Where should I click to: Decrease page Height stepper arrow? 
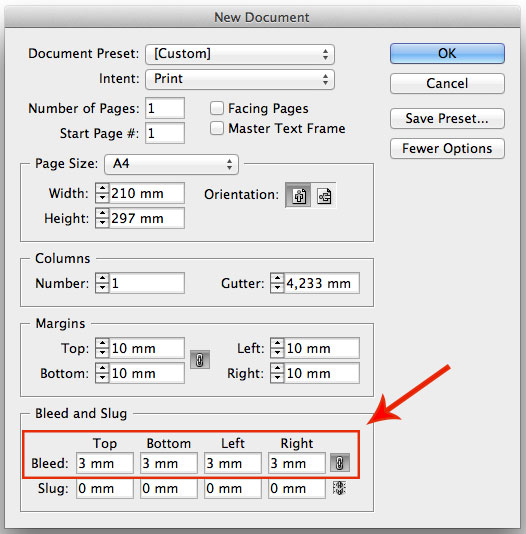102,223
